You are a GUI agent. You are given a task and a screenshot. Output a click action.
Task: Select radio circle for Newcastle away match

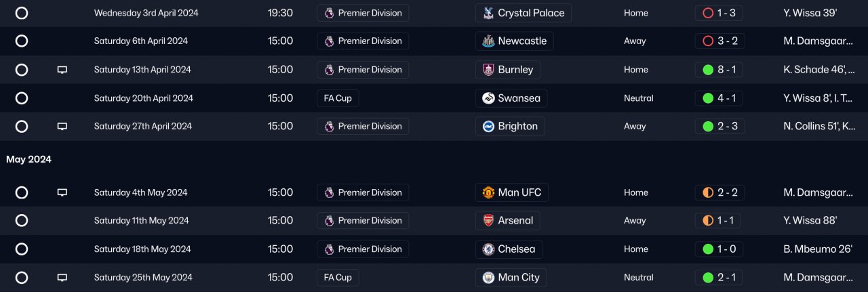click(22, 41)
